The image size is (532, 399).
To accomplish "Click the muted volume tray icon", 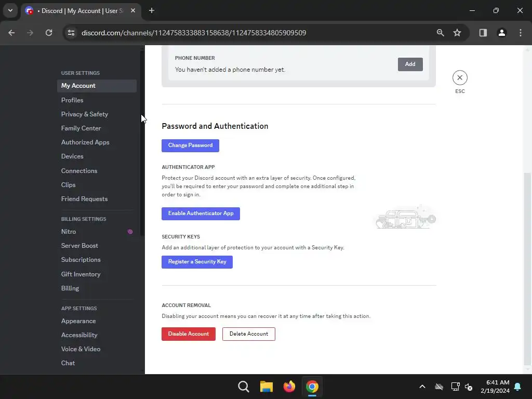I will tap(469, 387).
